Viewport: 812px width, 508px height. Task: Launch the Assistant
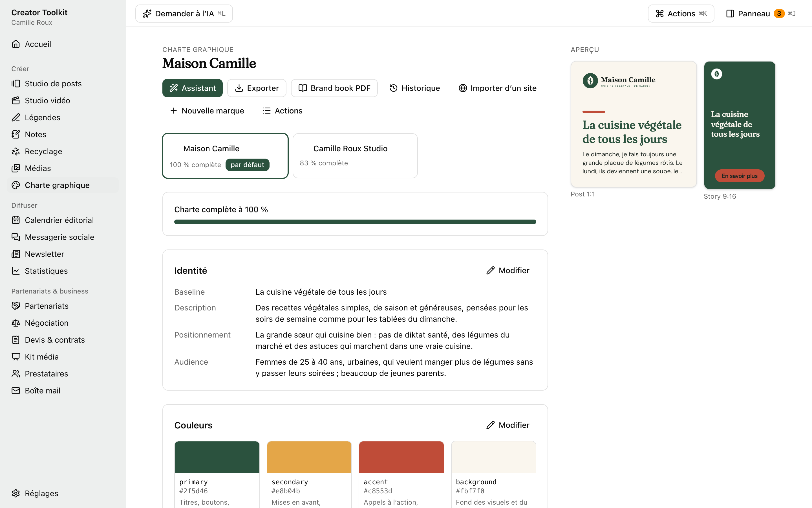[192, 88]
